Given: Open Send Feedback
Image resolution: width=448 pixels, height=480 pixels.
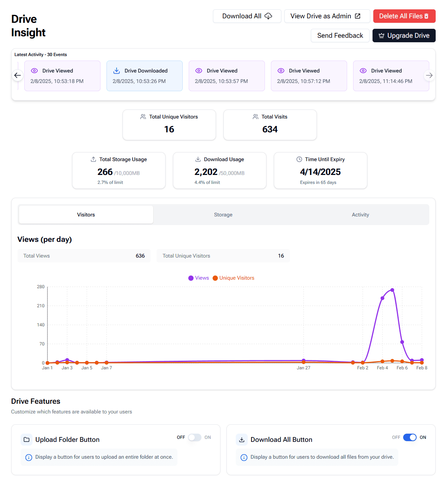Looking at the screenshot, I should (x=340, y=36).
